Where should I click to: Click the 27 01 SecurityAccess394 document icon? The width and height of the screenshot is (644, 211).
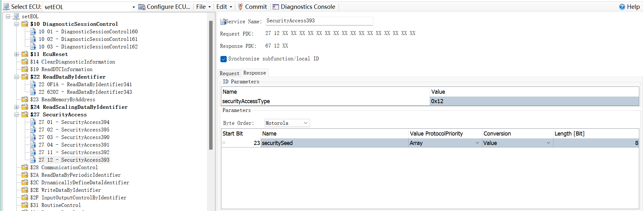click(33, 122)
